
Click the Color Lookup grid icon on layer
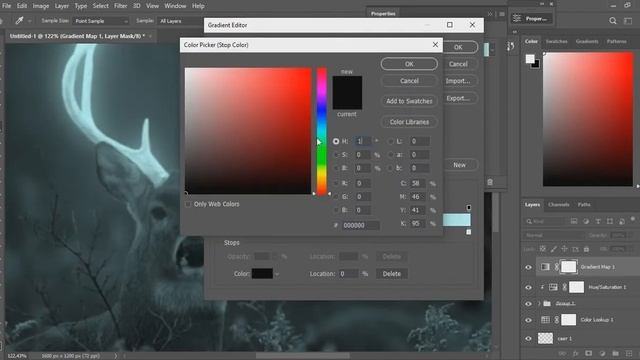pos(545,320)
